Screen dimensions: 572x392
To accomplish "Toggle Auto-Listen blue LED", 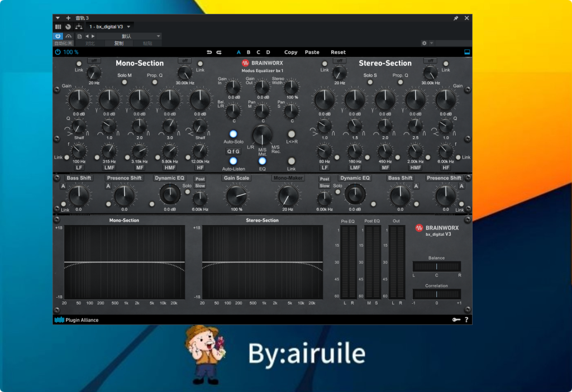I will pyautogui.click(x=233, y=161).
